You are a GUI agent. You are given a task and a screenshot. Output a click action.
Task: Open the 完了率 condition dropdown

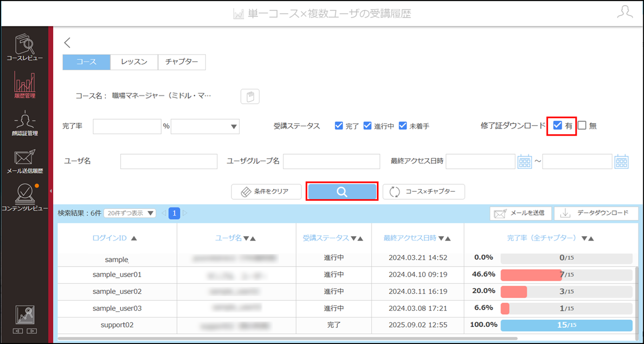point(205,127)
